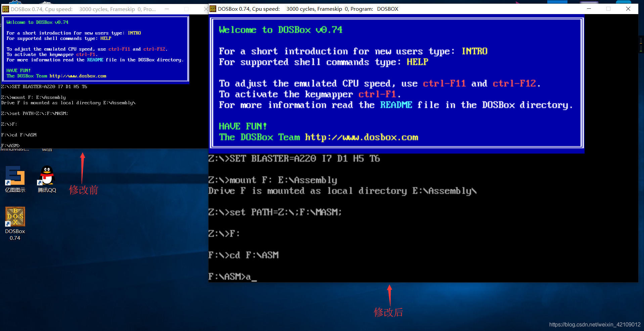644x331 pixels.
Task: Click 'http://www.dosbox.com' in the left window
Action: click(x=78, y=76)
